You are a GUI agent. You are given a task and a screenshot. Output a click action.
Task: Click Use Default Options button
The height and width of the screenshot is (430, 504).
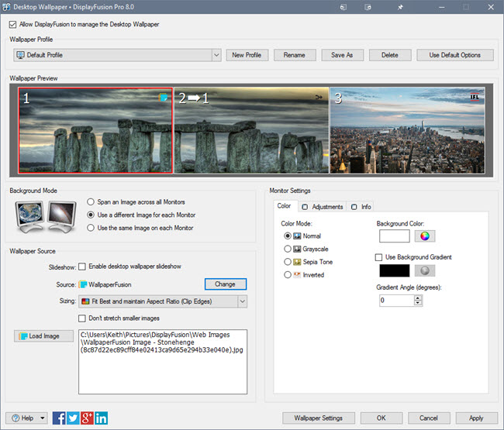455,55
